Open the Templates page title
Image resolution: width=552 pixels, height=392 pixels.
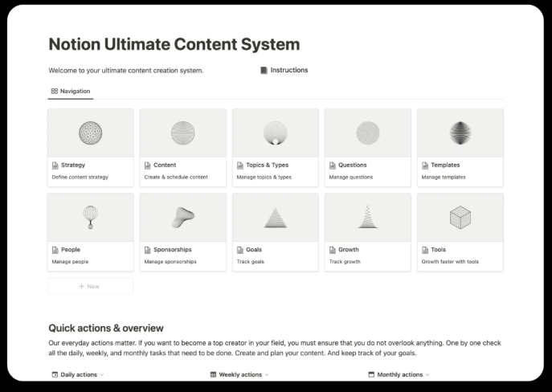point(445,165)
